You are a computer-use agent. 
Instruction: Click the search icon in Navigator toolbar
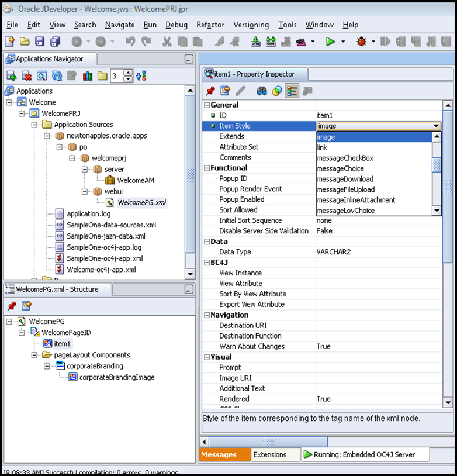pyautogui.click(x=41, y=75)
